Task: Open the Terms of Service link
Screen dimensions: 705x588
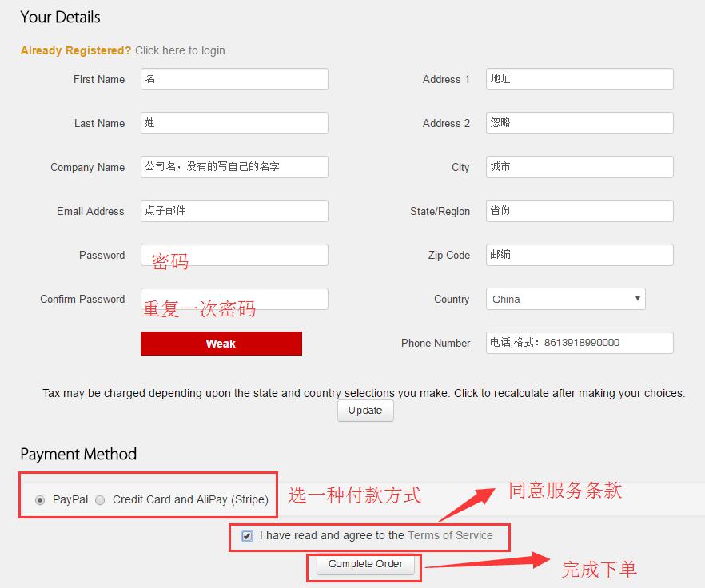Action: pos(450,535)
